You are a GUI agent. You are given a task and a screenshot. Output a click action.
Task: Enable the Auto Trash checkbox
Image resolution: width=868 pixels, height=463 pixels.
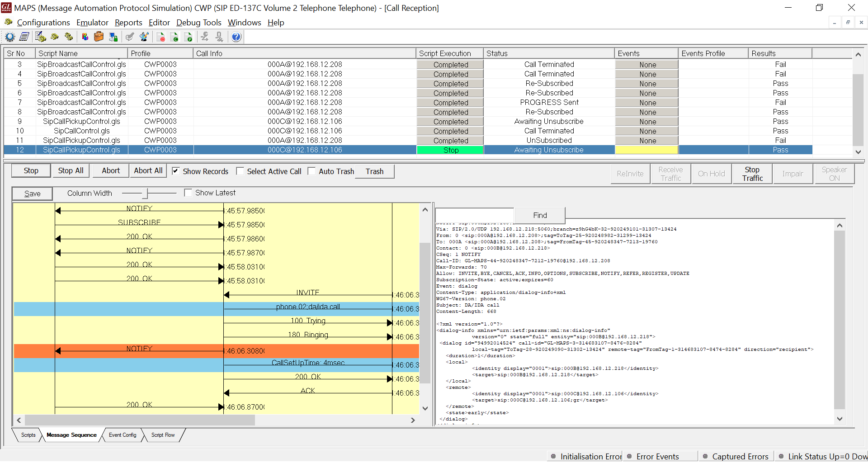click(x=311, y=171)
